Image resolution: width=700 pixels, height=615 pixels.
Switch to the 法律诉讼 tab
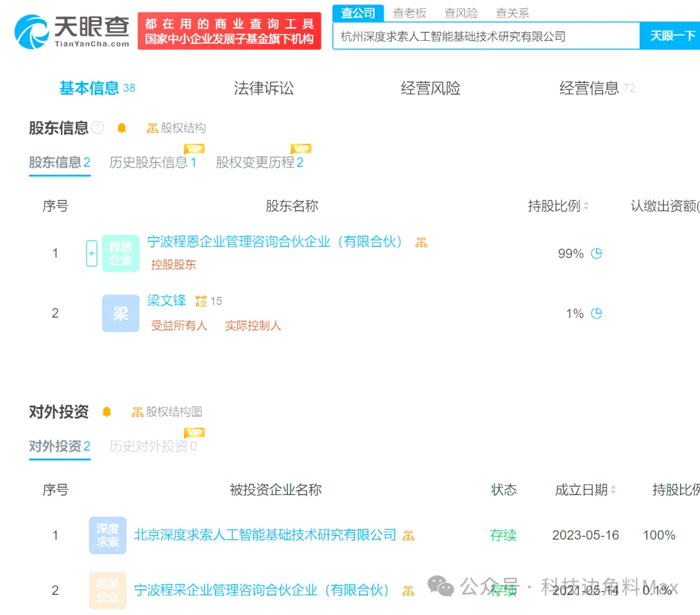coord(263,88)
